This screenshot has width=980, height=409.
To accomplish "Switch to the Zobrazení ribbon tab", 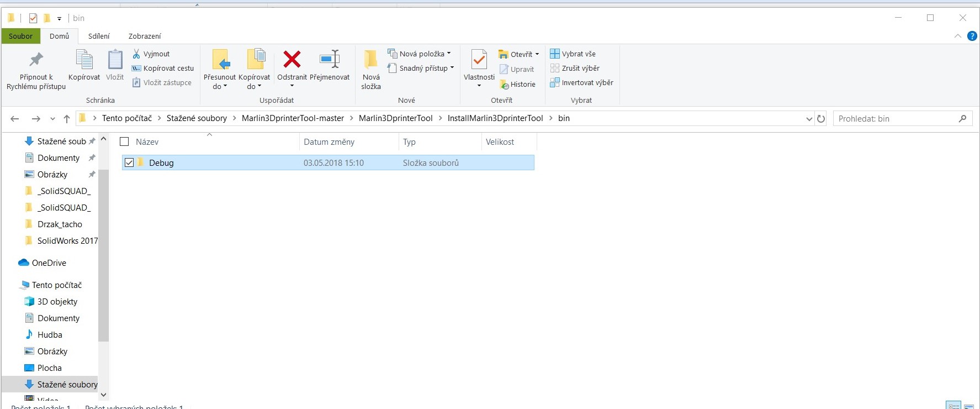I will point(145,36).
